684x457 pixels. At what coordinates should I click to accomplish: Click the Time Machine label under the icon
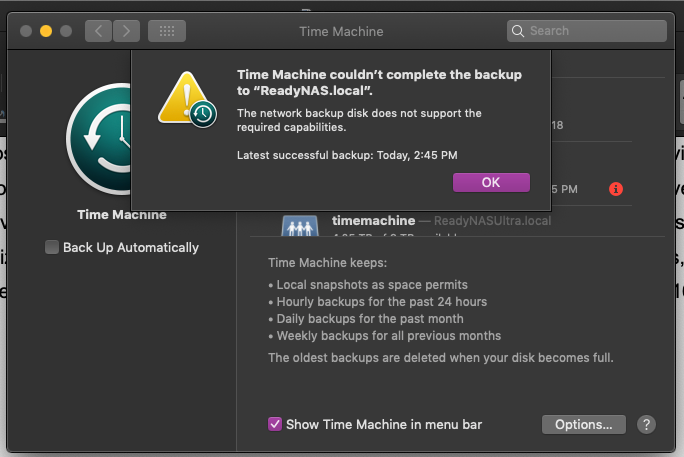point(122,214)
